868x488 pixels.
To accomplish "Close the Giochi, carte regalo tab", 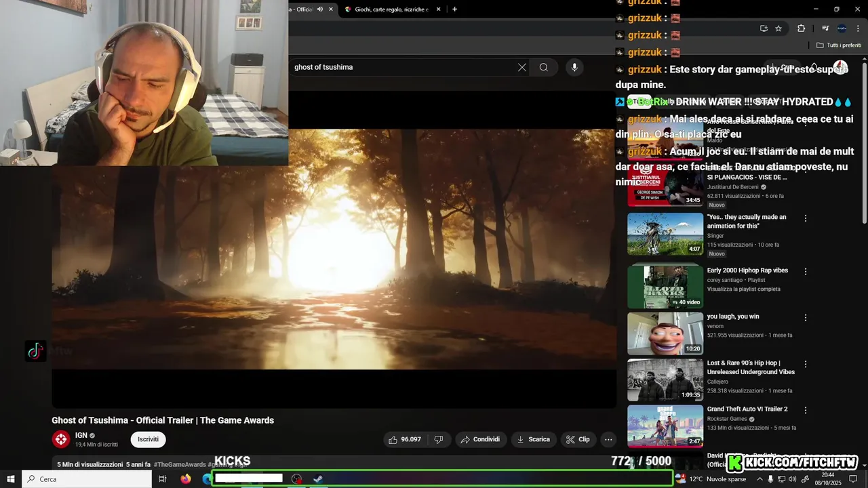I will (x=438, y=9).
